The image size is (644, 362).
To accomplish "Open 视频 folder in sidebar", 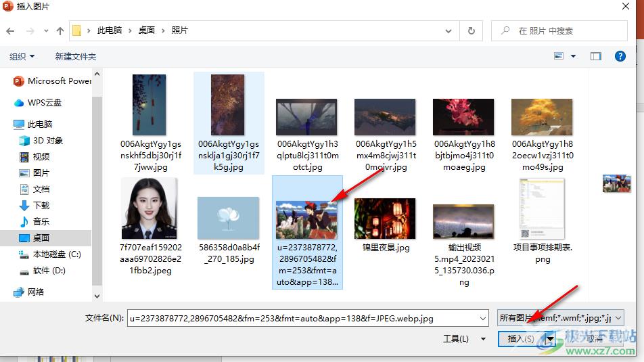I will pyautogui.click(x=34, y=156).
